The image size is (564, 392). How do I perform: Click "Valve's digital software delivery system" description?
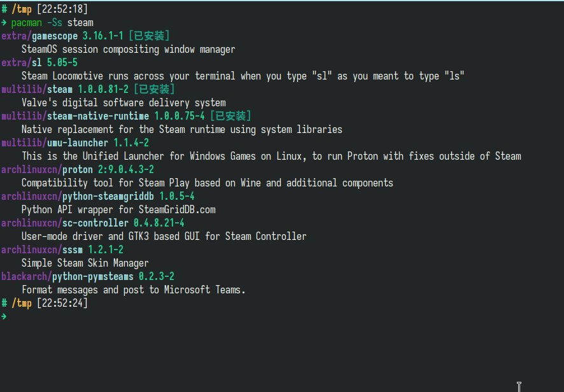(123, 102)
